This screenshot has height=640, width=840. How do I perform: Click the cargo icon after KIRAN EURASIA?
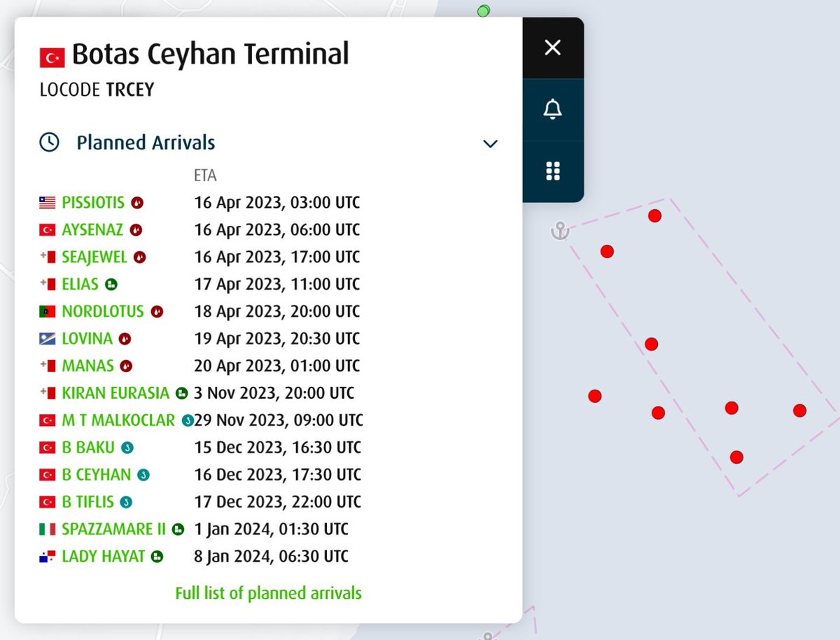pos(182,394)
